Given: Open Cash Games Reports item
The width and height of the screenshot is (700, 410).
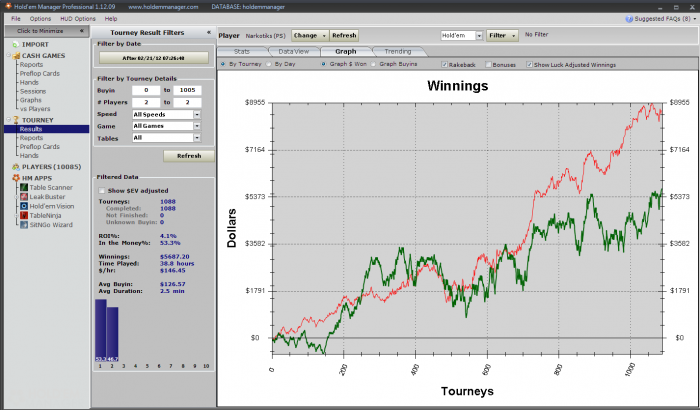Looking at the screenshot, I should point(31,64).
